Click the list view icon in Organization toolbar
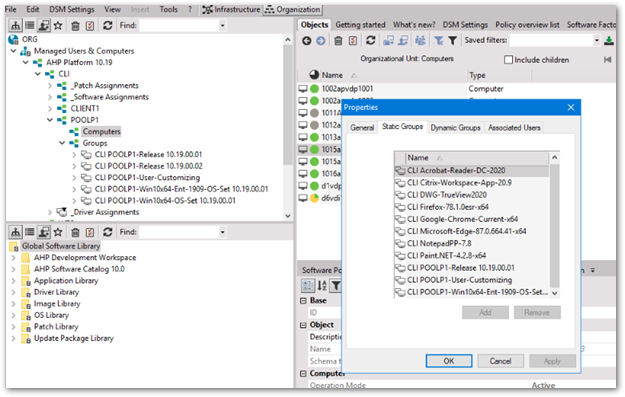Screen dimensions: 625x397 coord(29,26)
